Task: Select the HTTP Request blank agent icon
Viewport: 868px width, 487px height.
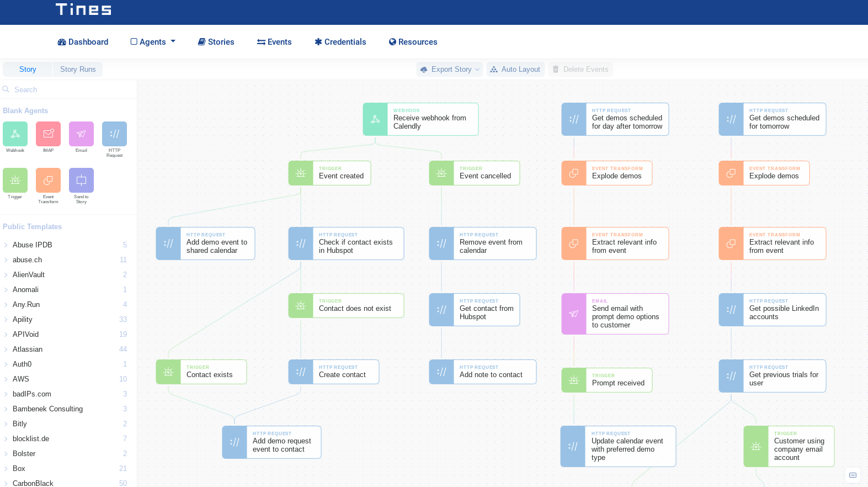Action: click(x=114, y=134)
